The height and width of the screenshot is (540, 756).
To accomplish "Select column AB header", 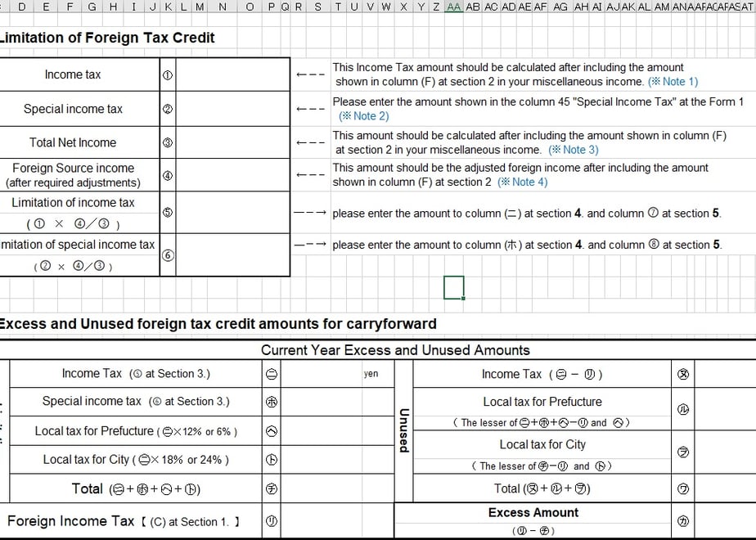I will pyautogui.click(x=473, y=7).
